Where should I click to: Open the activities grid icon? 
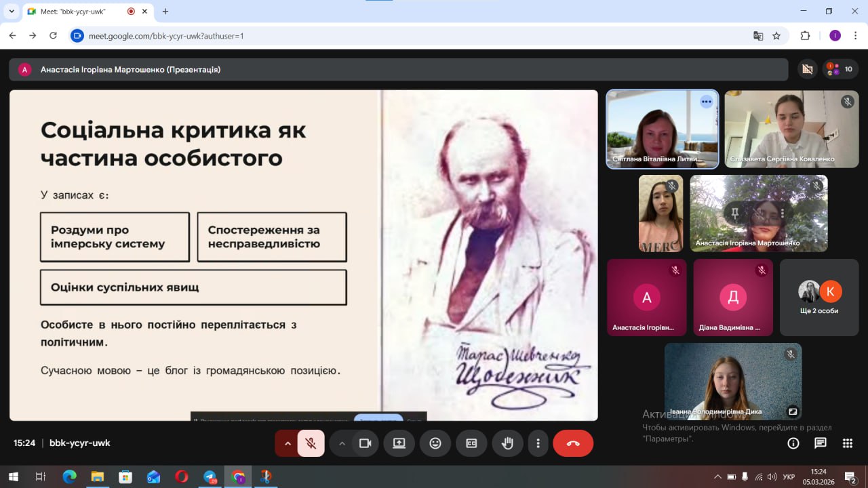pyautogui.click(x=848, y=443)
